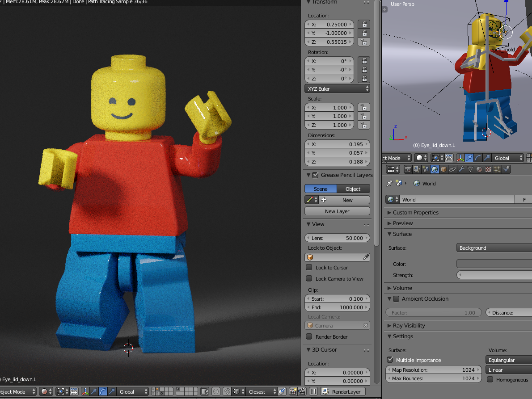Open the Object Data triangle tab
Image resolution: width=532 pixels, height=399 pixels.
coord(470,169)
